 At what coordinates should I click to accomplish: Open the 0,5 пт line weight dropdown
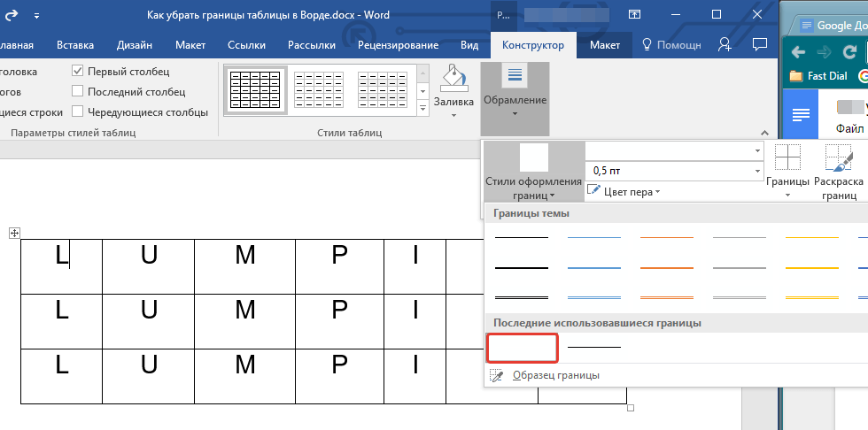757,170
